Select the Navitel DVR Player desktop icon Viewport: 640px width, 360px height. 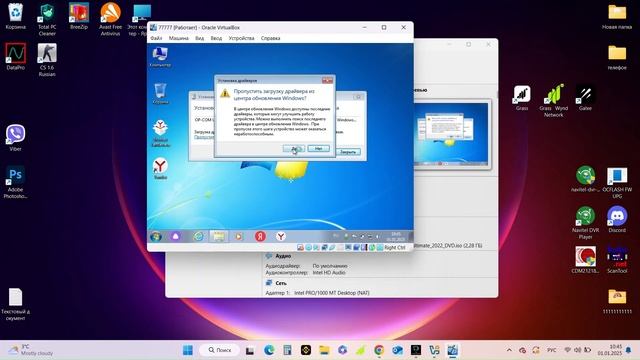pos(585,222)
